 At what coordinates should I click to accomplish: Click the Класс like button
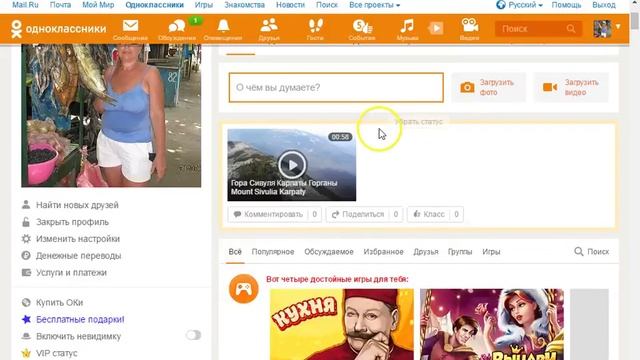point(435,214)
